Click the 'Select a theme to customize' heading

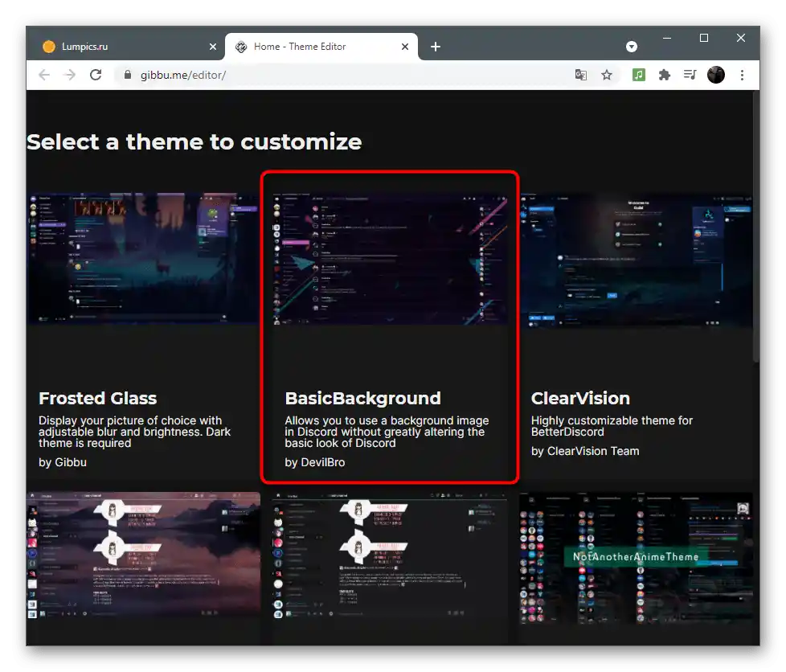point(194,142)
